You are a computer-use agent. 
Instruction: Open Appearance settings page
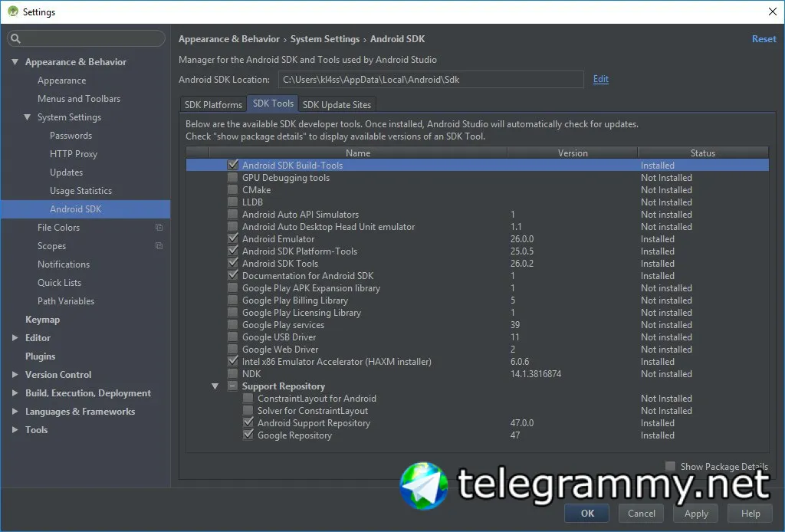coord(61,80)
